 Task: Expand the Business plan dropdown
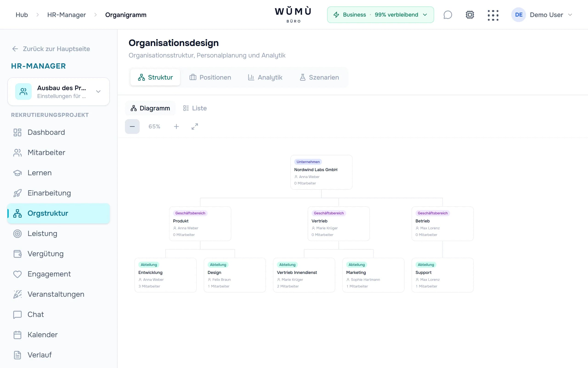click(380, 15)
